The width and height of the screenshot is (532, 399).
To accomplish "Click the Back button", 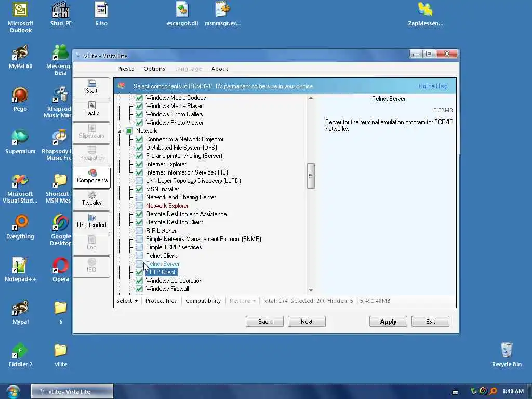I will pos(264,321).
